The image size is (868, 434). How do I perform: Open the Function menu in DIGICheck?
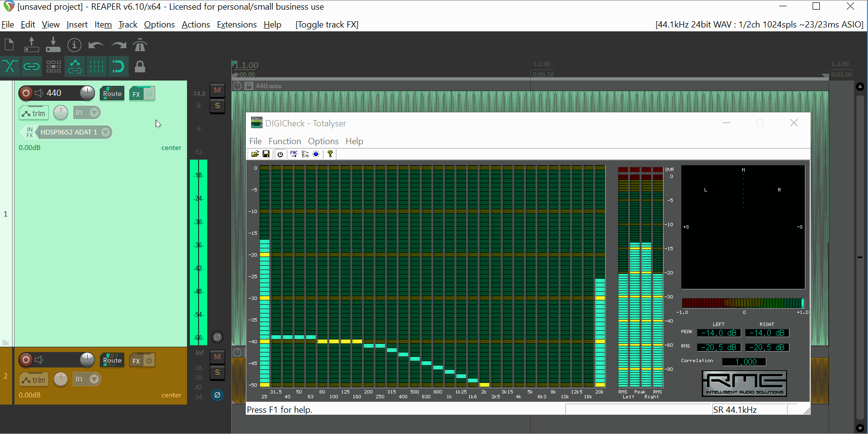[x=284, y=141]
